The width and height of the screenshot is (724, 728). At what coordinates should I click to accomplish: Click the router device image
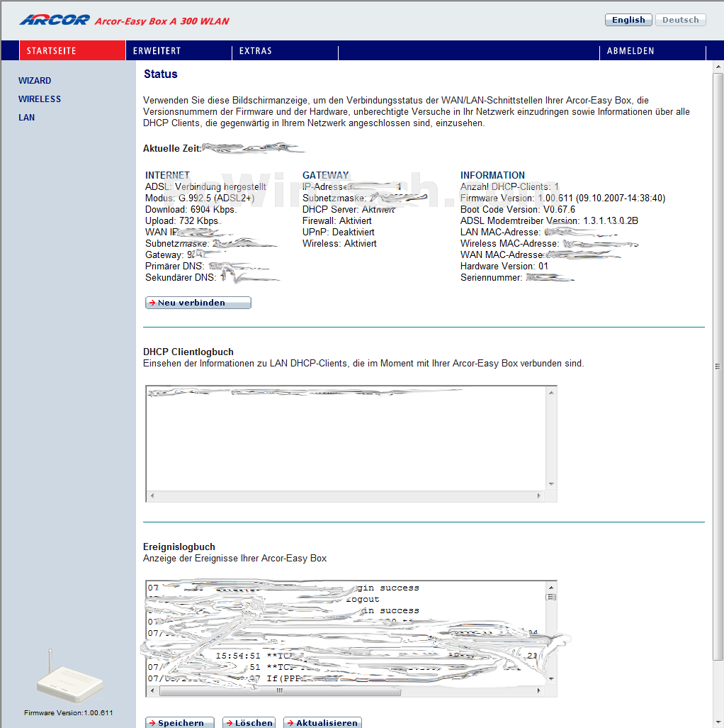point(69,677)
